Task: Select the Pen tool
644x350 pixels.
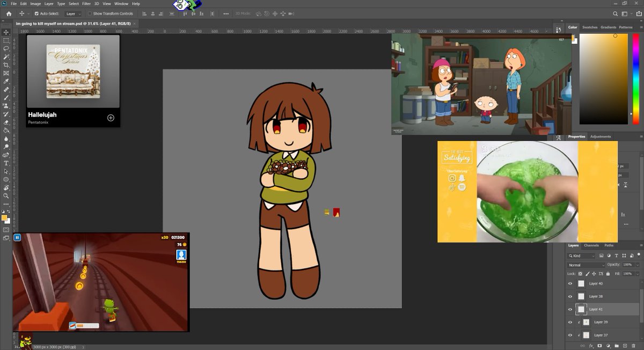Action: pos(6,155)
